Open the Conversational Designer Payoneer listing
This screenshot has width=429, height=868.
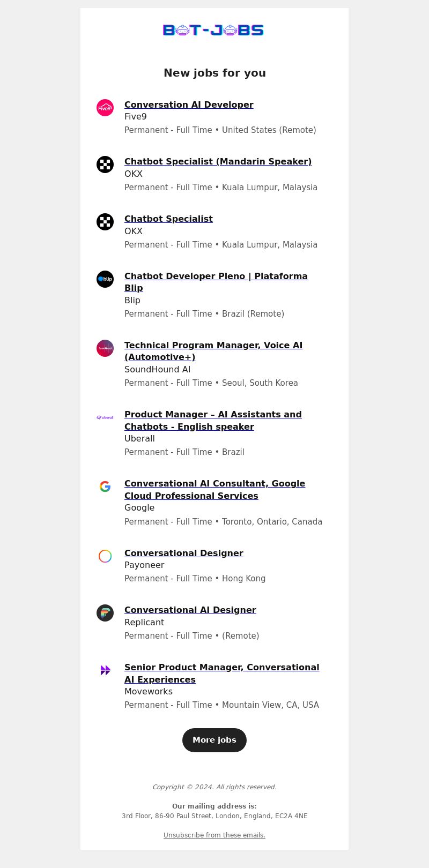(x=184, y=553)
